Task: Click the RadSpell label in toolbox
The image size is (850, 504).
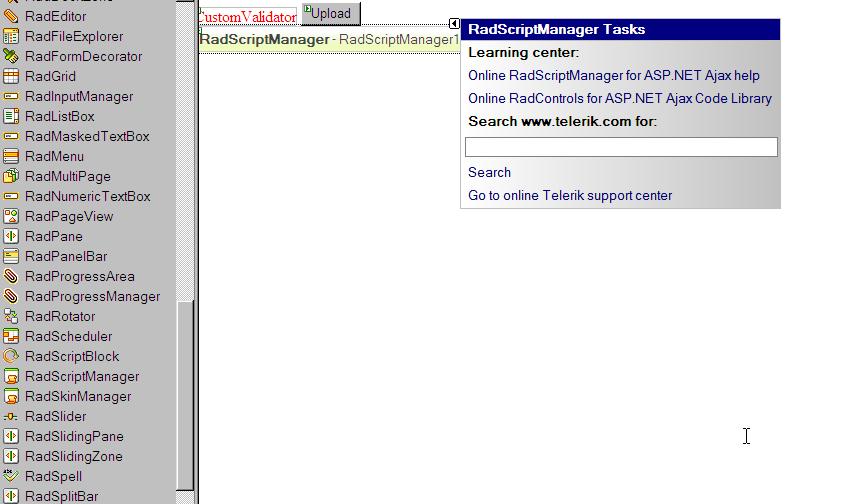Action: click(54, 476)
